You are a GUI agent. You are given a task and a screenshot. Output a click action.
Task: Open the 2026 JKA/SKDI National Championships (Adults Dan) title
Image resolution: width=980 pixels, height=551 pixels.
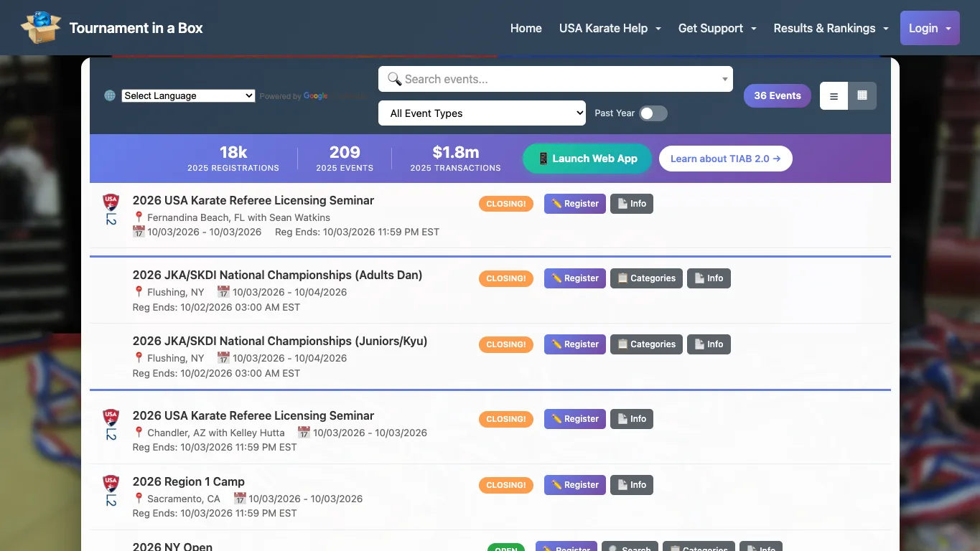point(277,275)
